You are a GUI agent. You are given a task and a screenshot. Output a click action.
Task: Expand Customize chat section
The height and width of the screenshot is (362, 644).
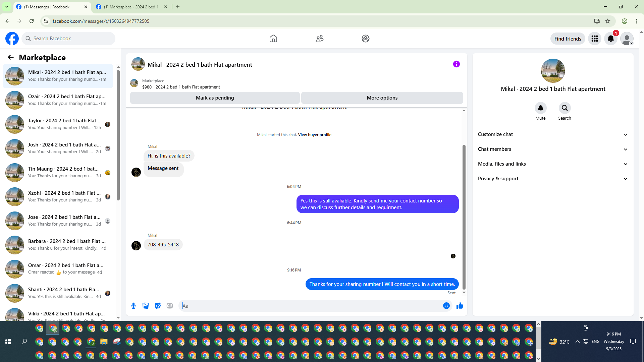point(553,134)
